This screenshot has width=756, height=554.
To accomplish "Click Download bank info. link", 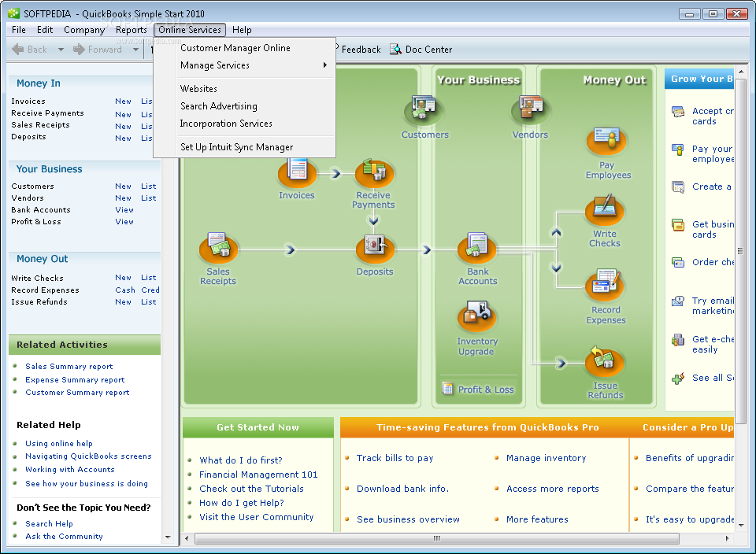I will point(402,489).
